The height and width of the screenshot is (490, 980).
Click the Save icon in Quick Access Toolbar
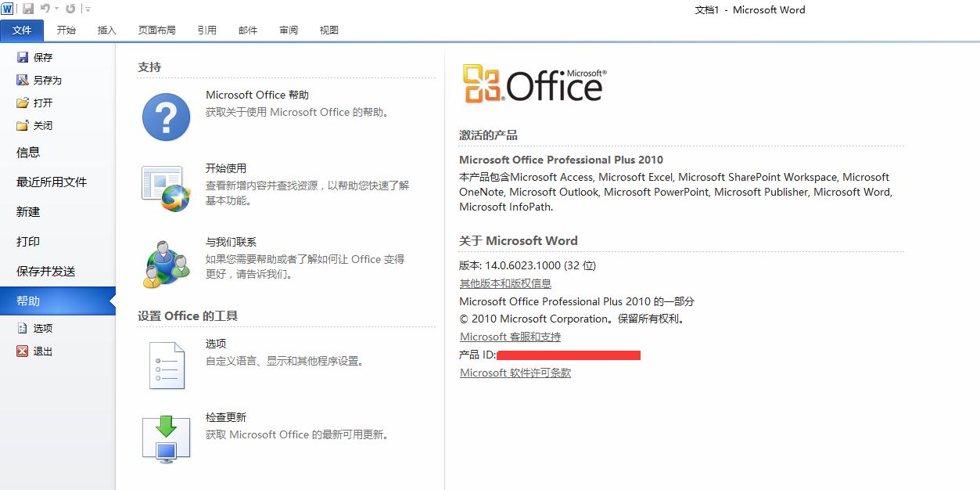(28, 9)
